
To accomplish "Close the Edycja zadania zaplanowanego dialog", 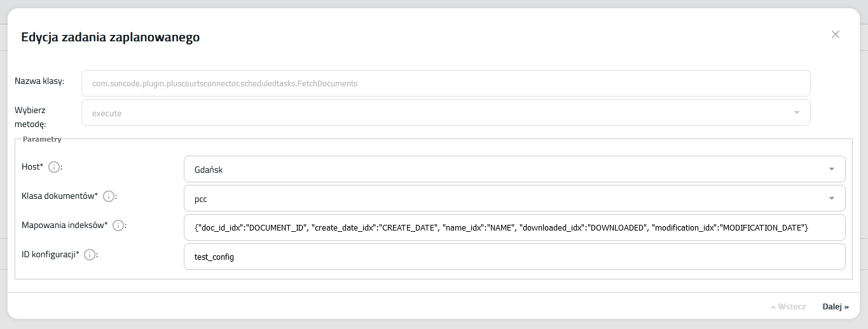I will [x=835, y=35].
